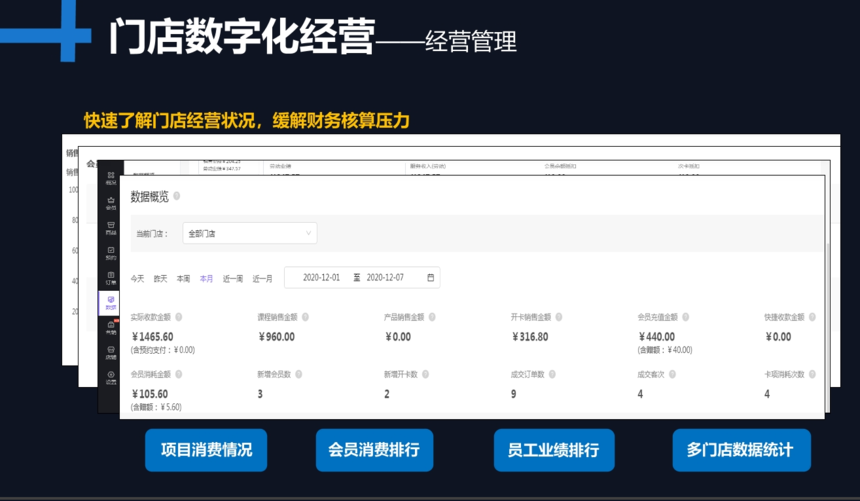This screenshot has width=860, height=501.
Task: Click the ¥316.80 card sales value
Action: point(530,337)
